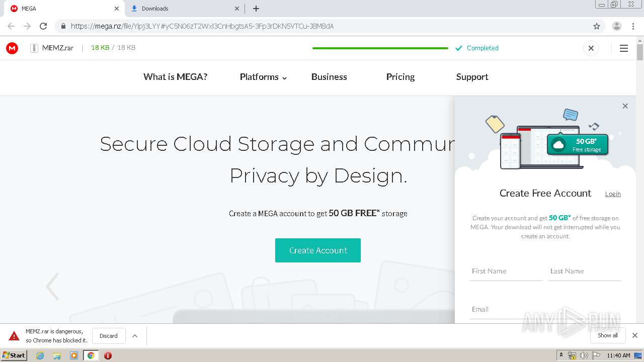Open the Chrome three-dot menu

pos(633,26)
